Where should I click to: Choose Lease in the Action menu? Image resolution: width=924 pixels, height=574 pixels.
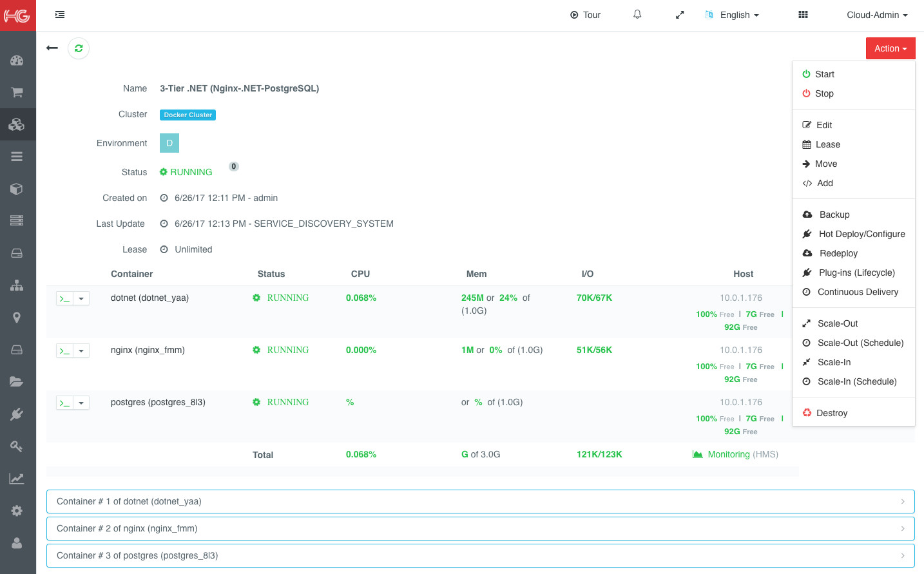pos(854,144)
